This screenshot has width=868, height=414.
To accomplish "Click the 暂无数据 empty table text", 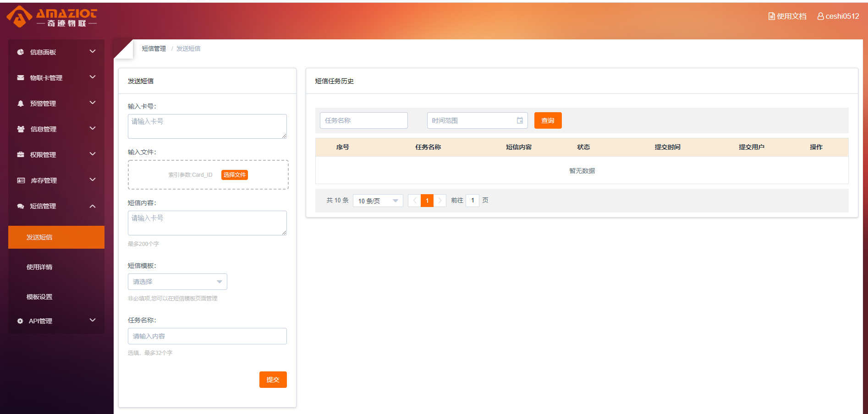I will (x=582, y=171).
